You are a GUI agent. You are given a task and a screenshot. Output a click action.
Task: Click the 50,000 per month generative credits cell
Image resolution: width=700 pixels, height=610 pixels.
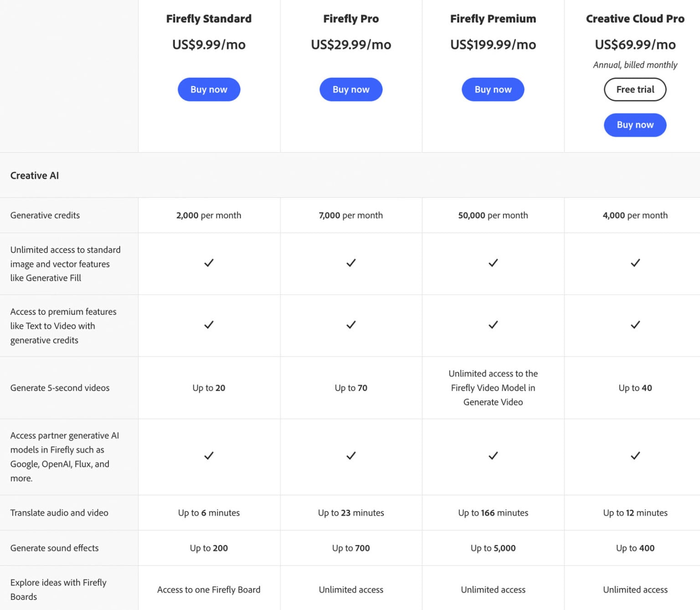pyautogui.click(x=493, y=215)
